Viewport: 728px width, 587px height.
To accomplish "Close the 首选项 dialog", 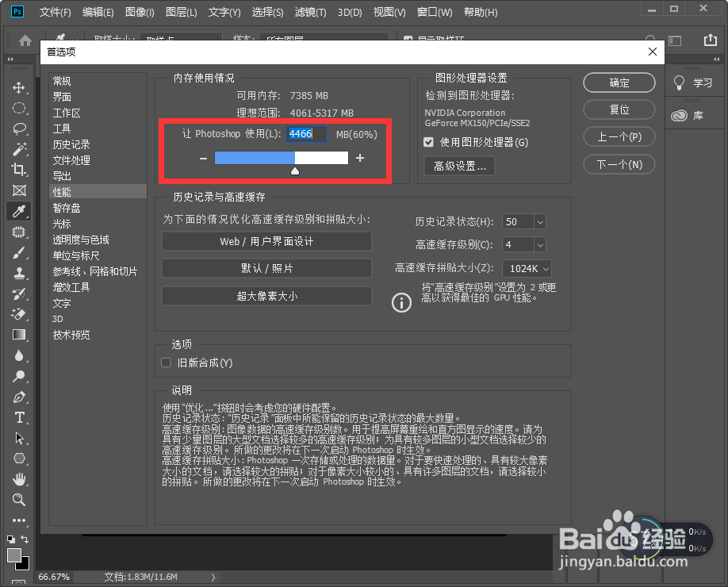I will pos(653,52).
